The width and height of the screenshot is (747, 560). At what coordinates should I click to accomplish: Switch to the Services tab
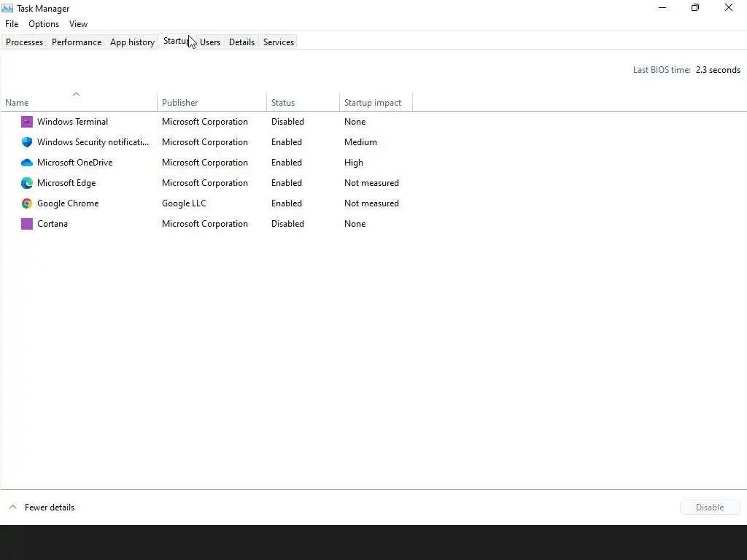point(279,42)
